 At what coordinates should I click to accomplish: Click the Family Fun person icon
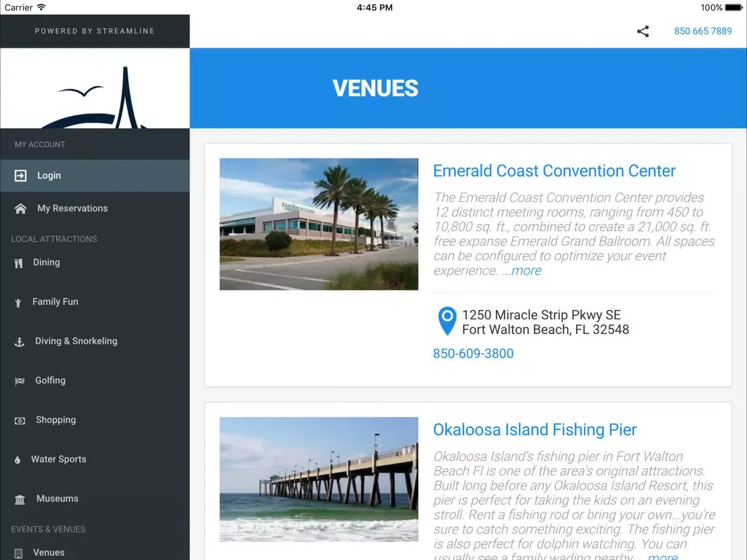[18, 303]
